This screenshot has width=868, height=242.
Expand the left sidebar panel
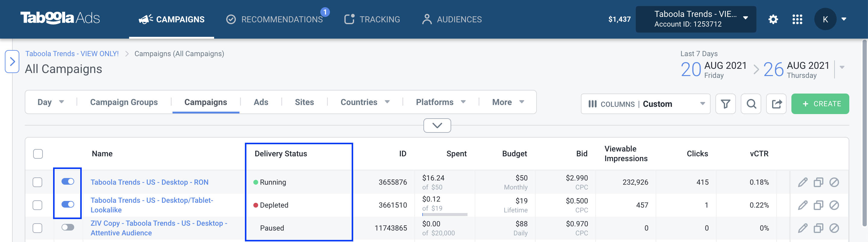(12, 61)
